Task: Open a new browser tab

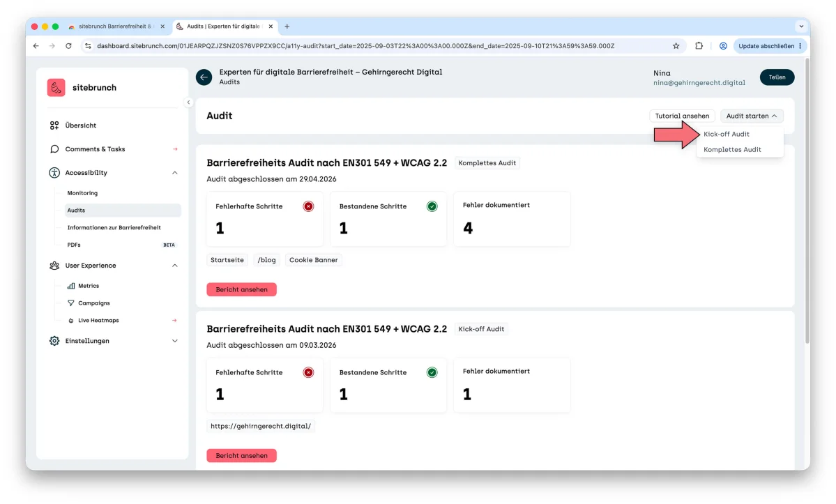Action: [287, 26]
